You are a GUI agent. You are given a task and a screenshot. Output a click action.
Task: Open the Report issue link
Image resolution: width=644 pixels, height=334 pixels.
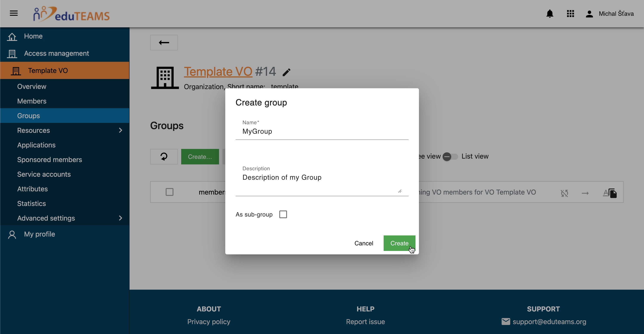tap(365, 322)
